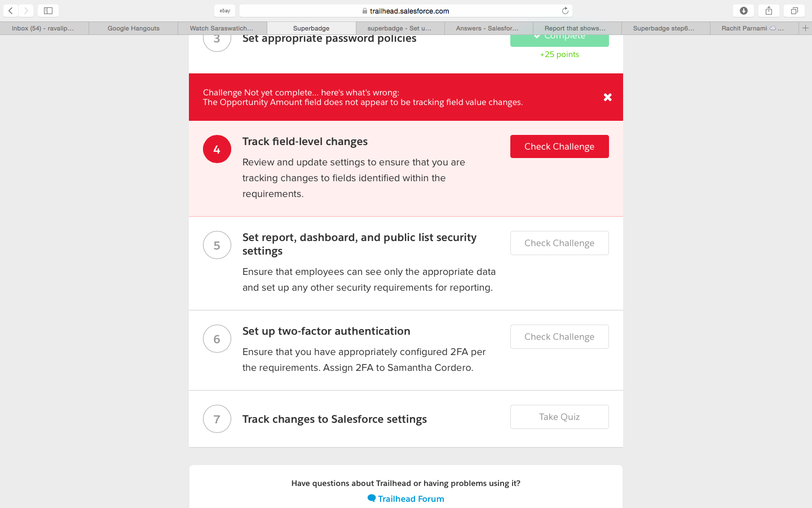812x508 pixels.
Task: Open the Safari downloads icon
Action: pos(743,11)
